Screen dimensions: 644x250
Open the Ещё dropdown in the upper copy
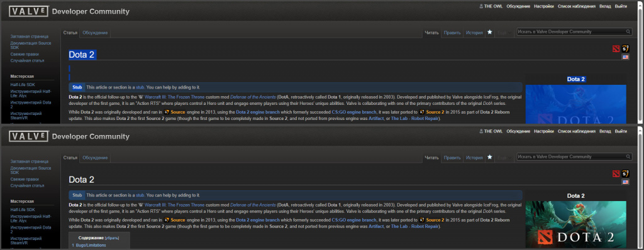[504, 33]
